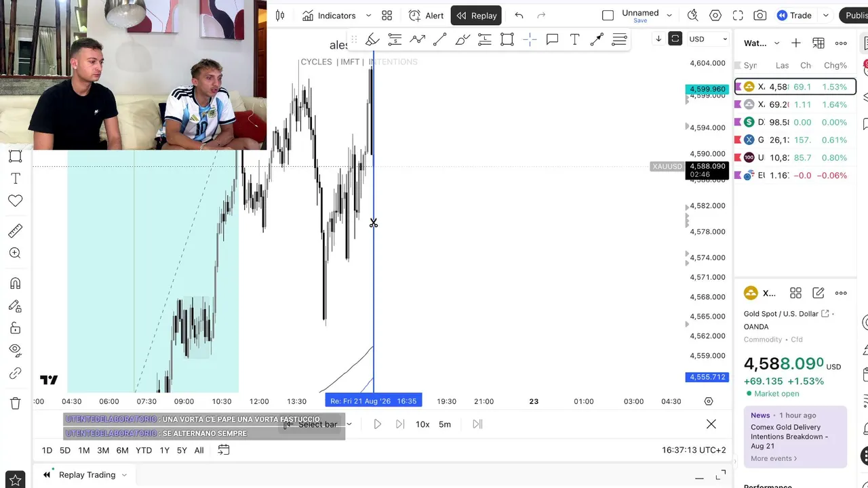Create a new Alert
The image size is (868, 488).
pos(427,16)
